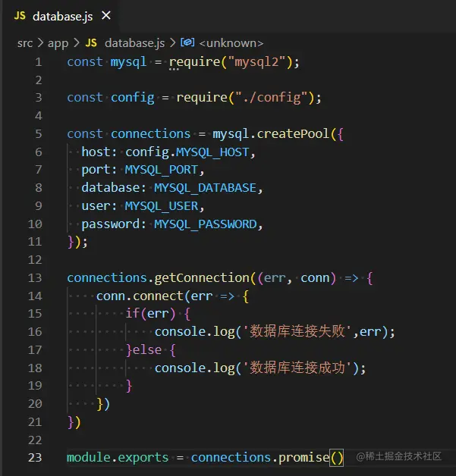The width and height of the screenshot is (456, 476).
Task: Click conn.connect on line 14
Action: point(140,296)
